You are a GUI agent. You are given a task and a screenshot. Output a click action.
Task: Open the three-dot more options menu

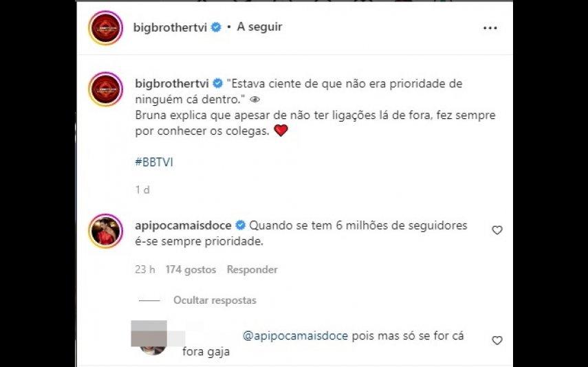point(490,28)
